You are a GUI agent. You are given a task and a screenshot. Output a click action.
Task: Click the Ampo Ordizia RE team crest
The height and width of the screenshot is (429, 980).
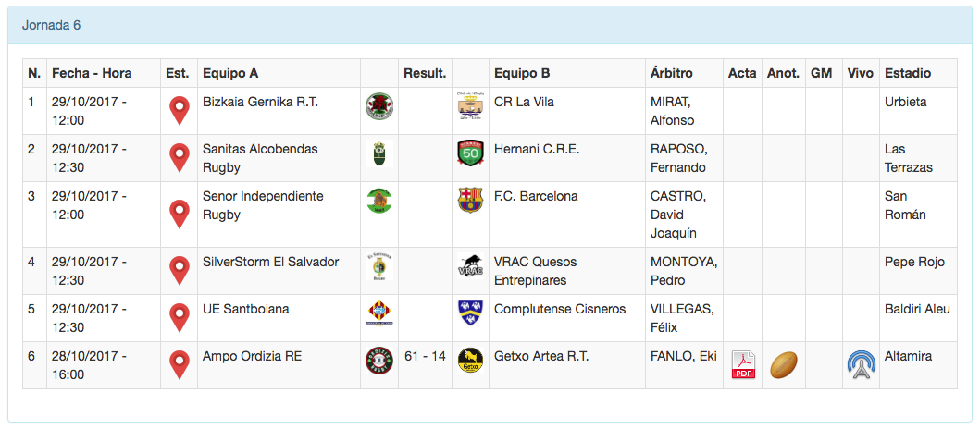pos(379,361)
